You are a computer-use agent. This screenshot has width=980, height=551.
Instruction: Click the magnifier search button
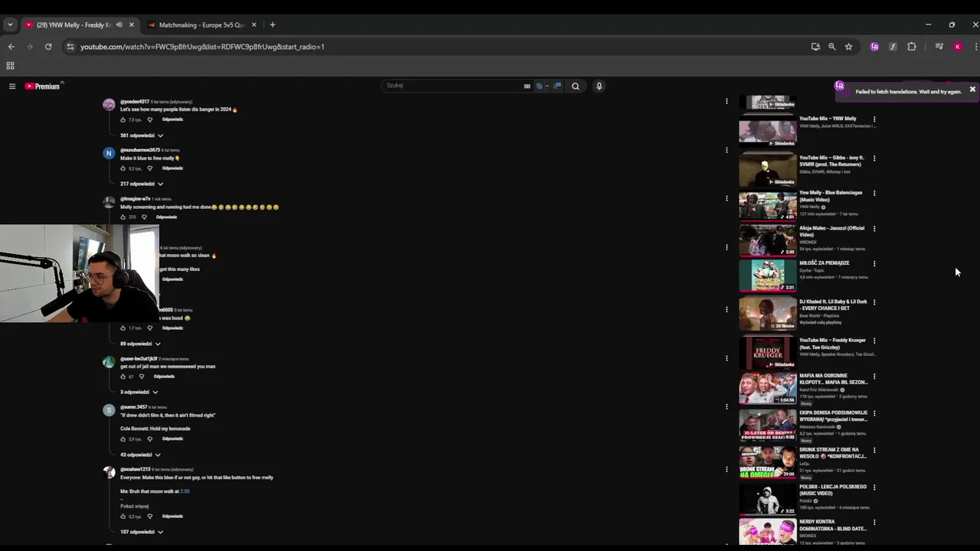click(576, 86)
